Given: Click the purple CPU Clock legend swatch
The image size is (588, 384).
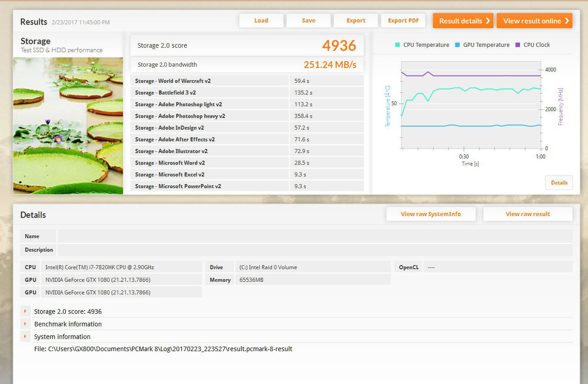Looking at the screenshot, I should [x=517, y=45].
